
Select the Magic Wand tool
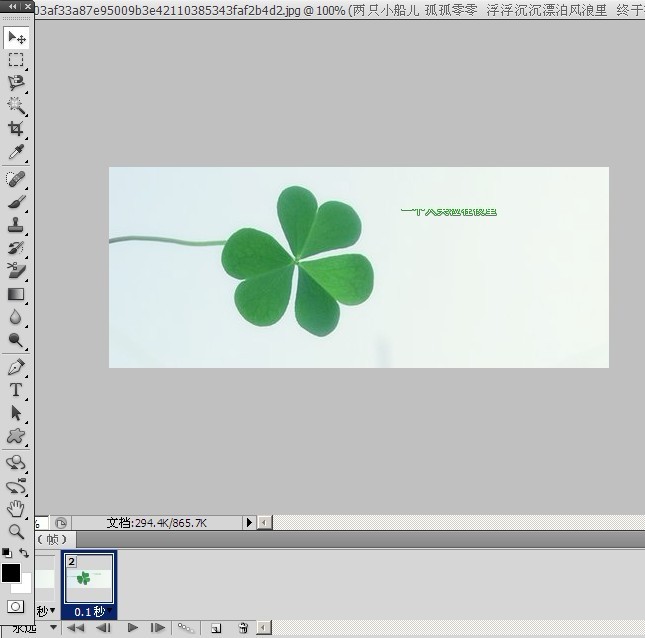[16, 106]
